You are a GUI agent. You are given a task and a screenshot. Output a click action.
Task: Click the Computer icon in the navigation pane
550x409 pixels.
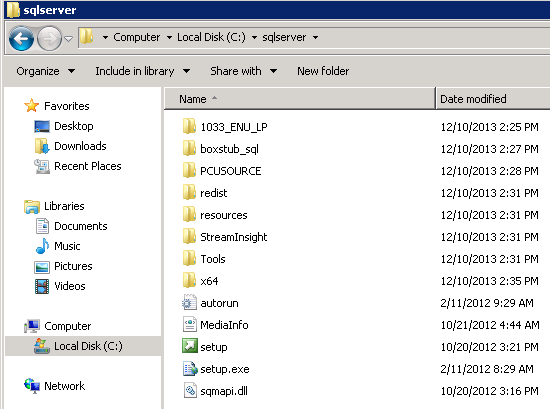click(32, 326)
